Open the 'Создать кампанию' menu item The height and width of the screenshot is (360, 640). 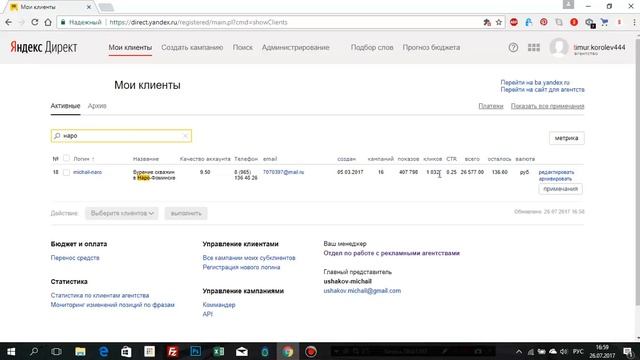tap(192, 47)
